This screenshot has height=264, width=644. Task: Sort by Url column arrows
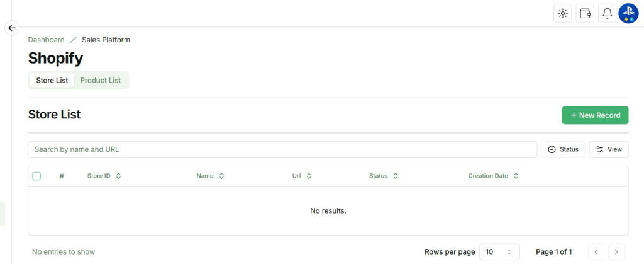click(309, 176)
